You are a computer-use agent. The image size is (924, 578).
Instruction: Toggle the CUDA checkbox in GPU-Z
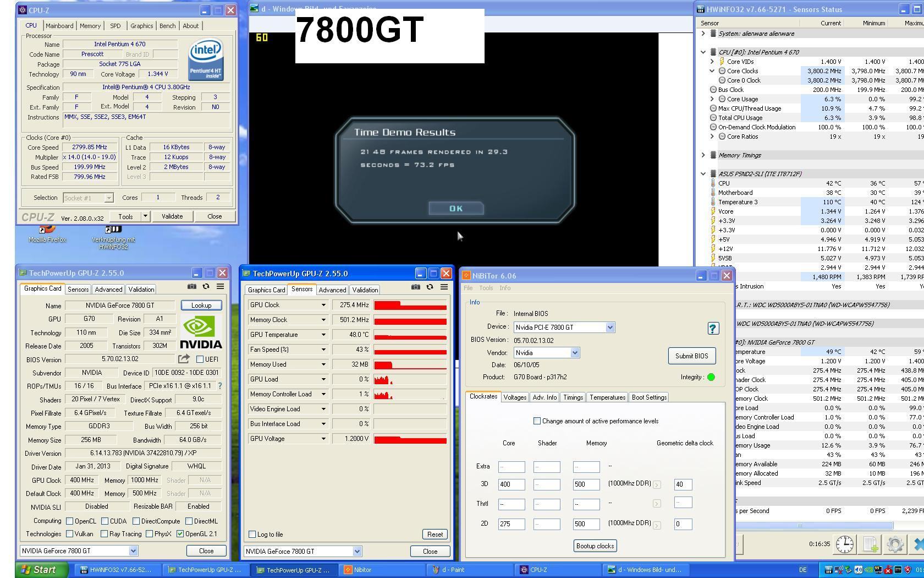pyautogui.click(x=103, y=521)
